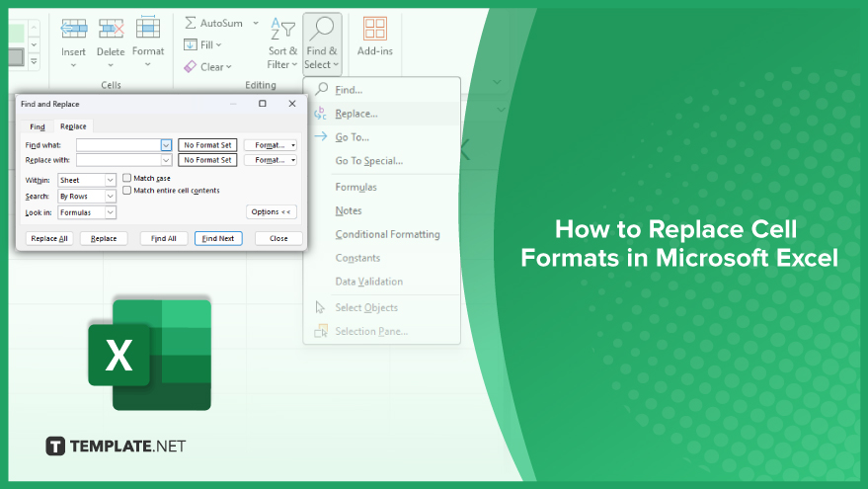Image resolution: width=868 pixels, height=489 pixels.
Task: Close the Find and Replace dialog
Action: click(x=292, y=104)
